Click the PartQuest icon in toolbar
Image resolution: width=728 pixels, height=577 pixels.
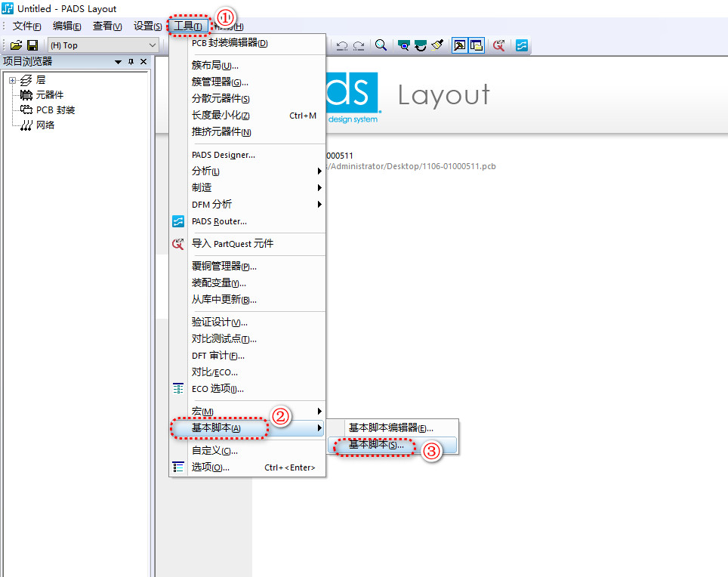(498, 45)
